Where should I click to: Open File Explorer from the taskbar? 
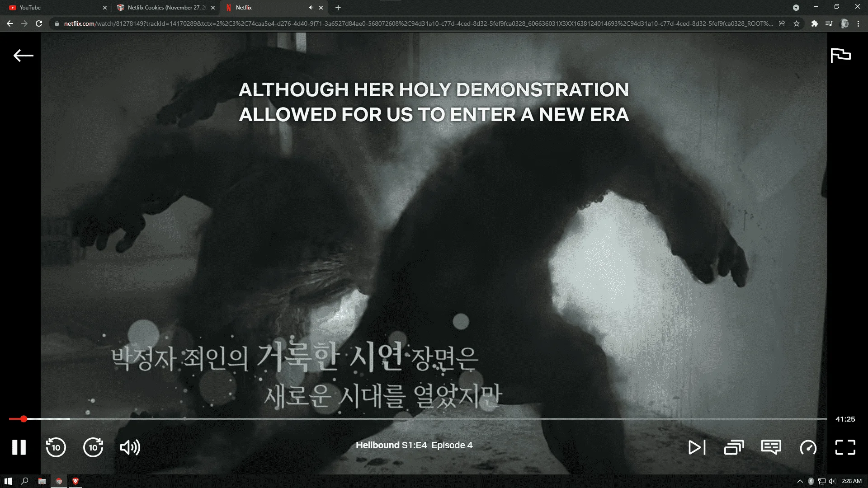pyautogui.click(x=42, y=481)
